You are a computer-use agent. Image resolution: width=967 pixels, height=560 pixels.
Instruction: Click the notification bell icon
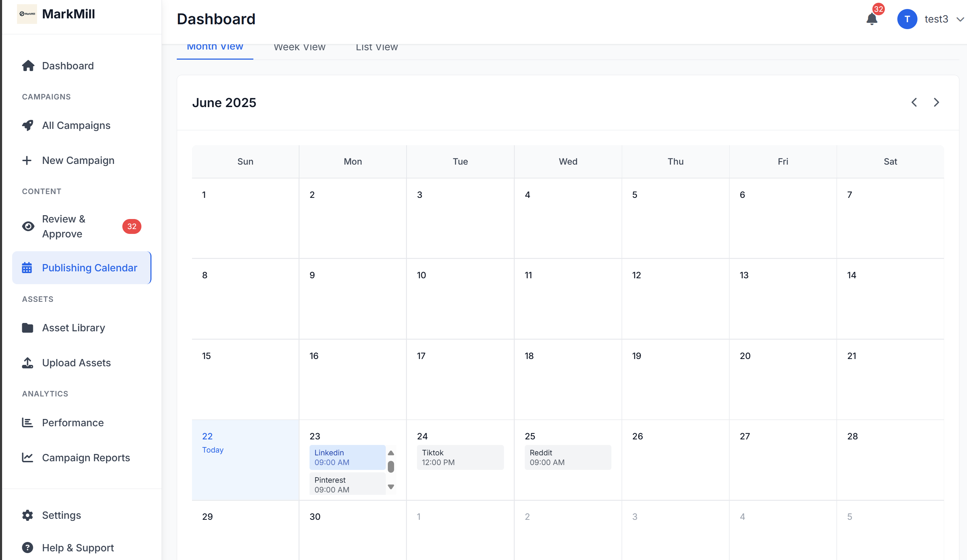871,19
